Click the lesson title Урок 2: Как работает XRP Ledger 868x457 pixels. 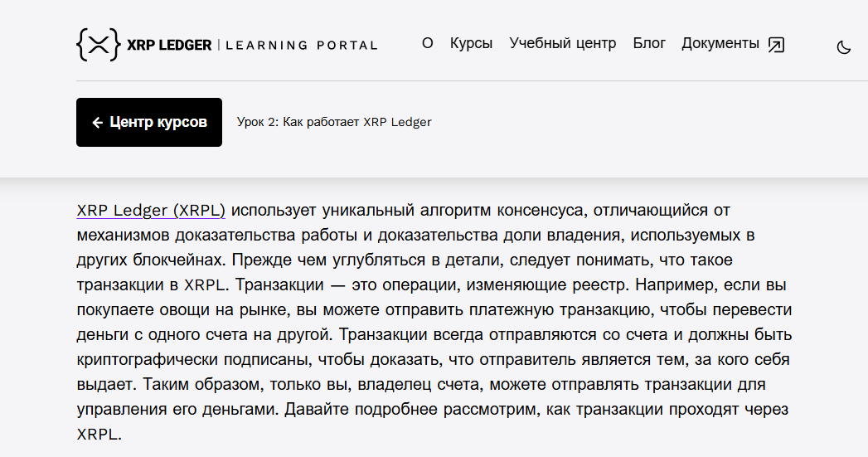click(334, 122)
